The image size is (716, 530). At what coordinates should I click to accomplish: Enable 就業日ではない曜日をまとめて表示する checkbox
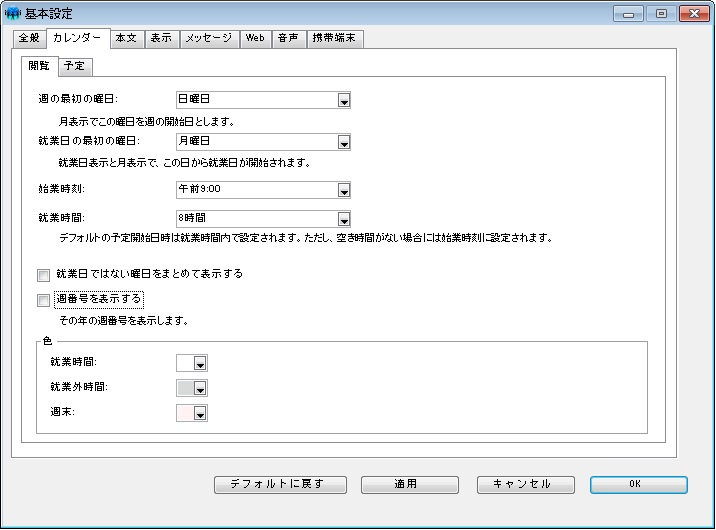(x=43, y=275)
